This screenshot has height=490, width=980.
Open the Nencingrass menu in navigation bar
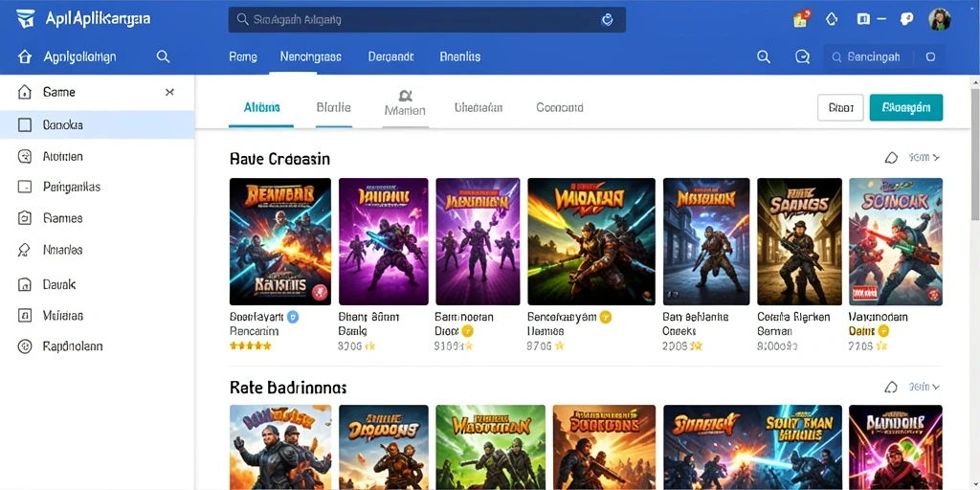(x=311, y=56)
